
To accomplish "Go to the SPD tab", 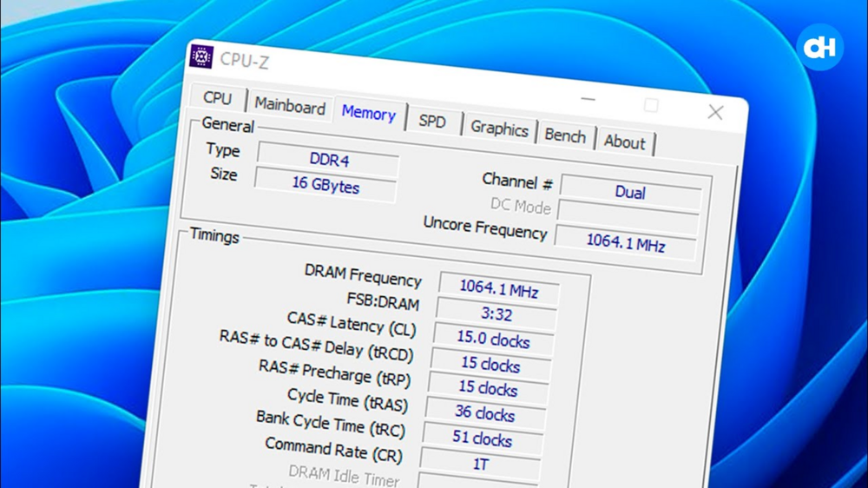I will (432, 122).
